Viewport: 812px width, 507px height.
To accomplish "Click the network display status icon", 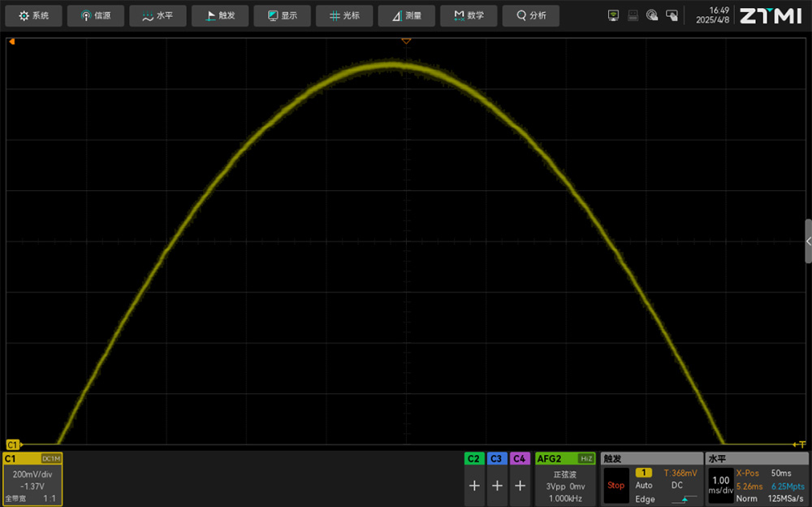I will click(x=613, y=15).
